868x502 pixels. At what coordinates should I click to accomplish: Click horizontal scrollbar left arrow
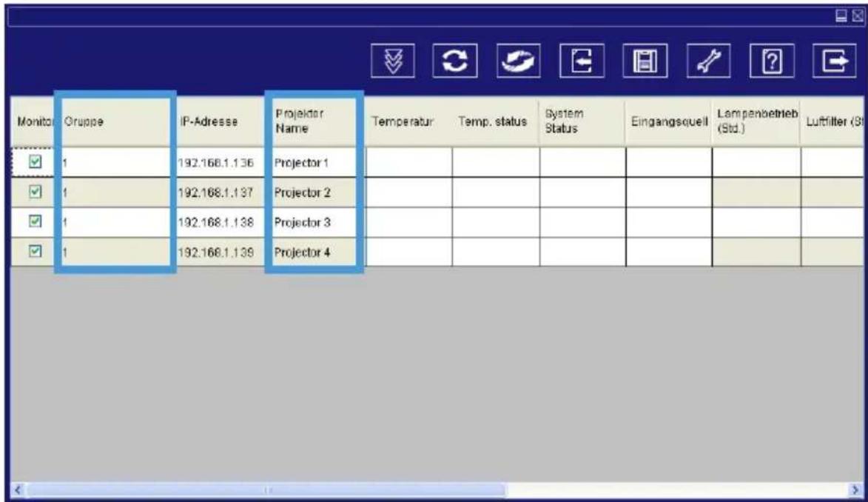tap(18, 490)
